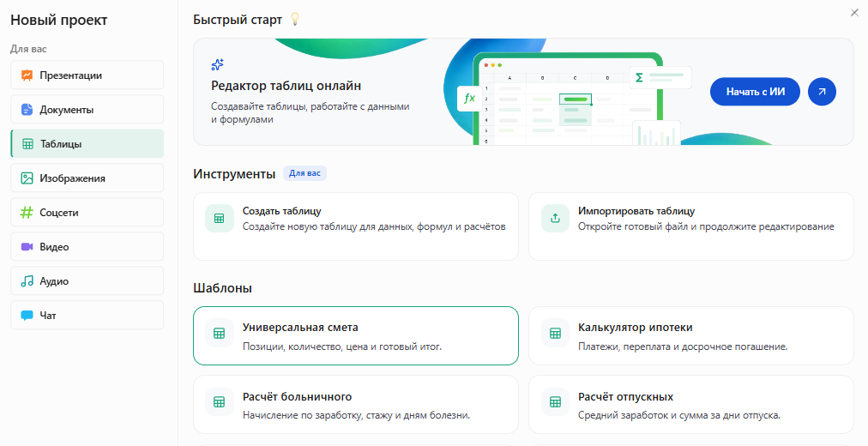Select the Калькулятор ипотеки template
868x446 pixels.
(x=691, y=336)
